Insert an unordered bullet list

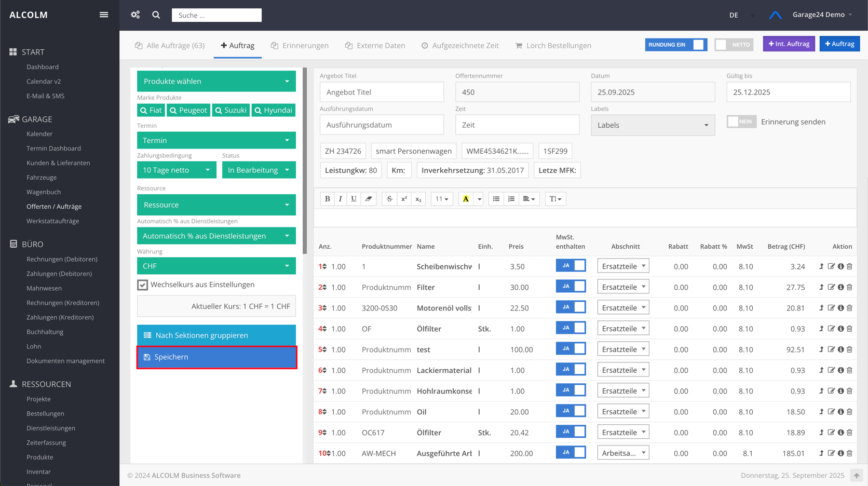[x=496, y=199]
